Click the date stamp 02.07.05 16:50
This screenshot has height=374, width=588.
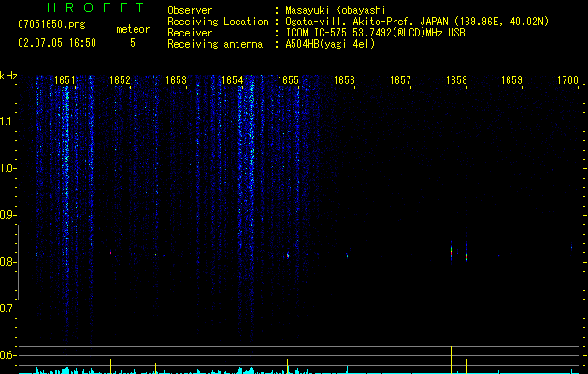click(x=57, y=43)
